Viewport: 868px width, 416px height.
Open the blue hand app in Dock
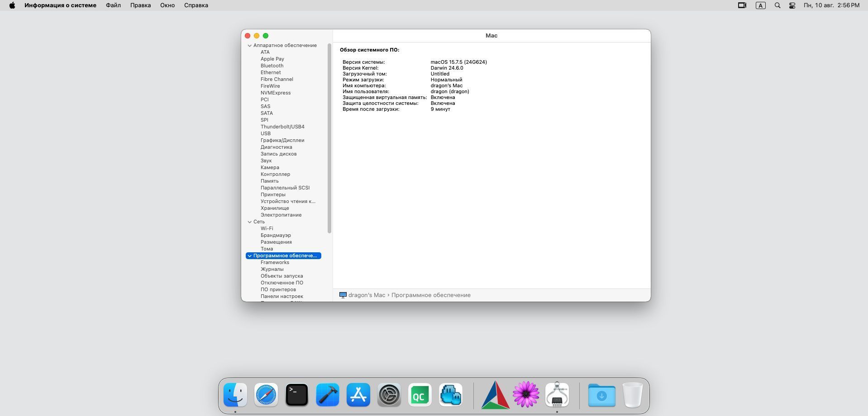tap(451, 395)
